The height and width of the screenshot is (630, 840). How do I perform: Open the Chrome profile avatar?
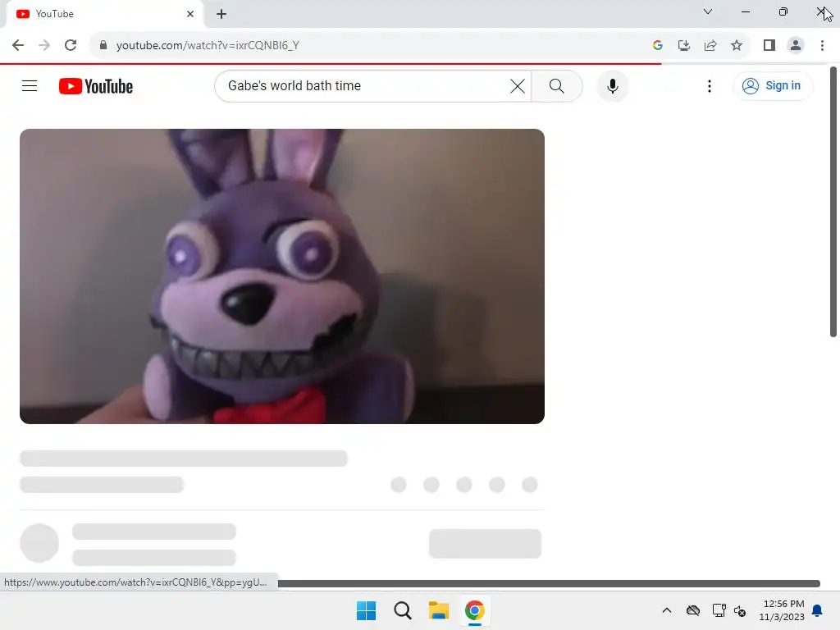[796, 46]
